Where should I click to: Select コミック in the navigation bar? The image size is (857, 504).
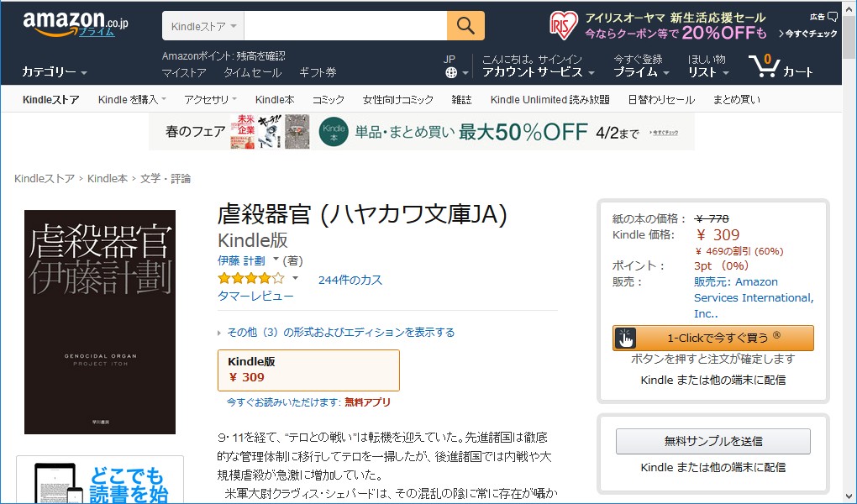click(327, 98)
